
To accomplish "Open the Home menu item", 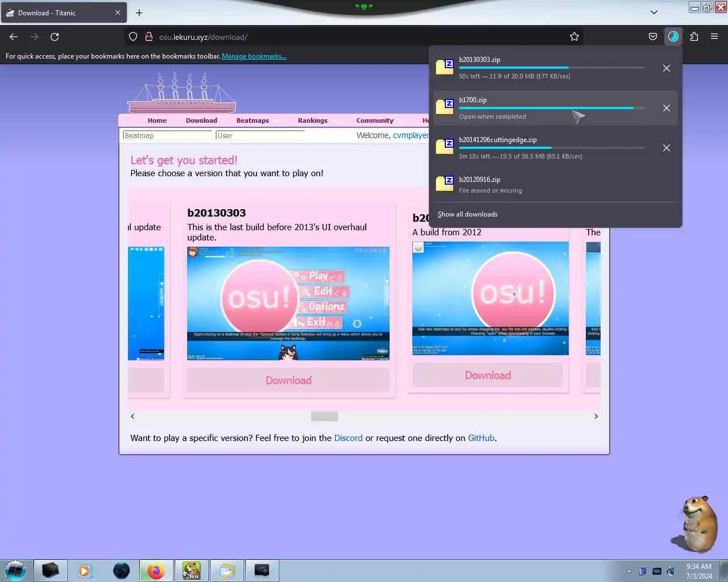I will [x=157, y=120].
